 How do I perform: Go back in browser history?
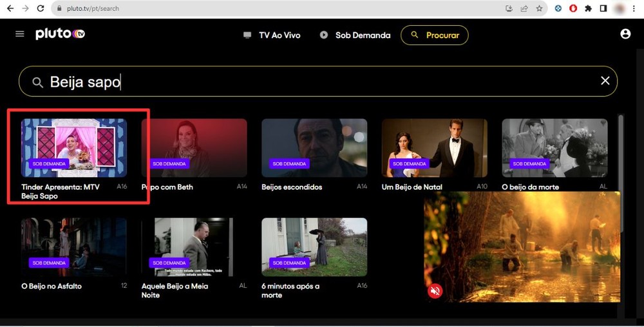10,8
